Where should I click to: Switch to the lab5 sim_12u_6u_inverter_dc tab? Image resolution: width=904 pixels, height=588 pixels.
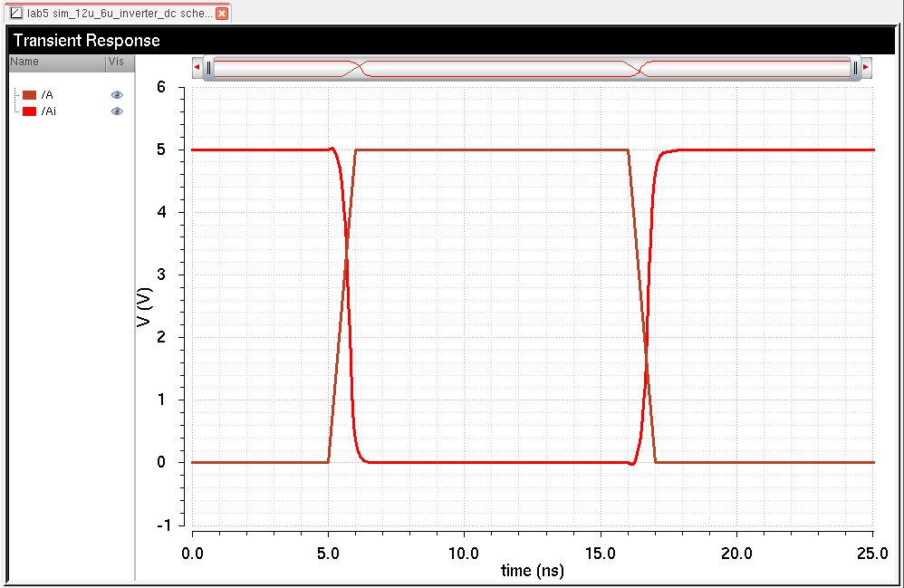pos(118,14)
